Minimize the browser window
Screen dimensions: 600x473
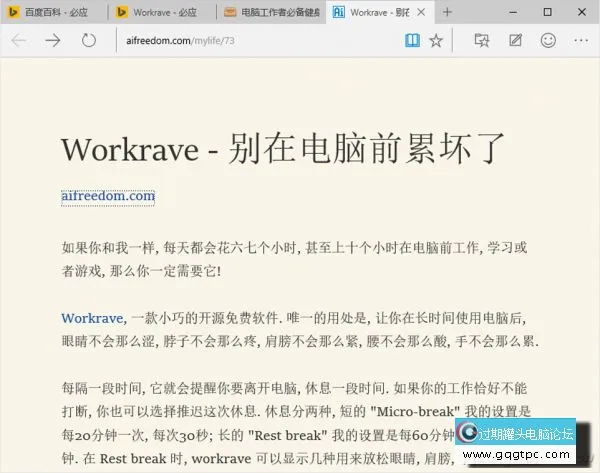[x=513, y=12]
